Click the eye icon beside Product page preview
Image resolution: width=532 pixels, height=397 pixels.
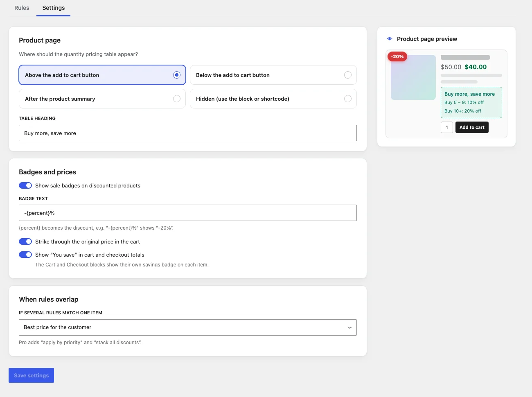click(x=390, y=39)
